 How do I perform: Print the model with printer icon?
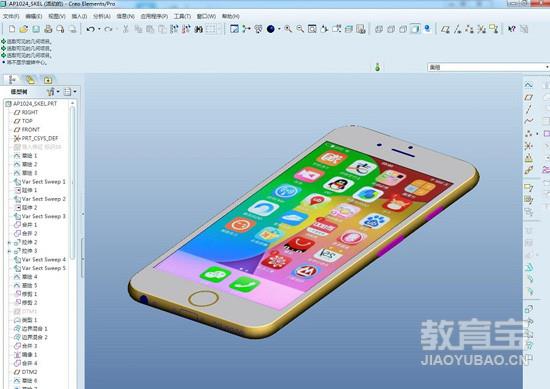tap(48, 29)
